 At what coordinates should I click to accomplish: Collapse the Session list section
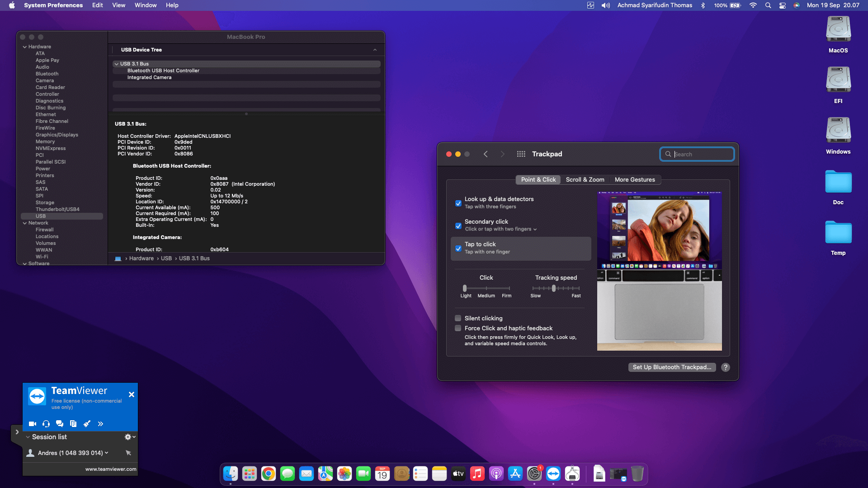[28, 437]
